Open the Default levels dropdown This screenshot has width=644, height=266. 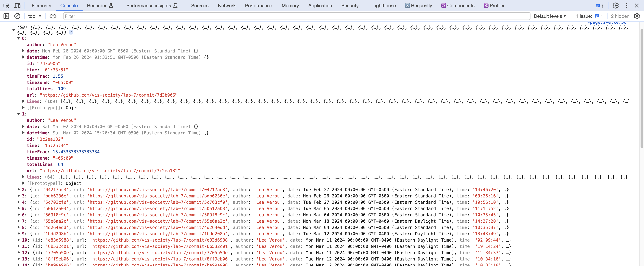click(550, 16)
